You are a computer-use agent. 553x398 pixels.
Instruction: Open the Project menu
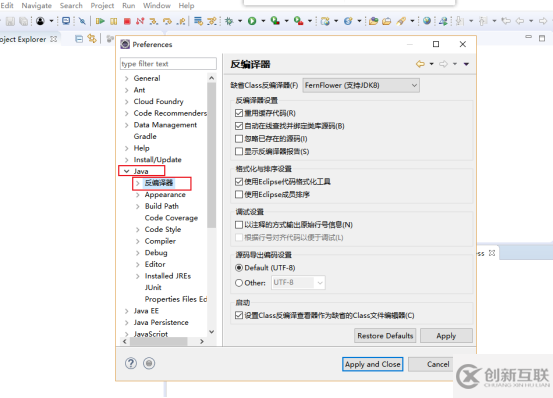(102, 6)
